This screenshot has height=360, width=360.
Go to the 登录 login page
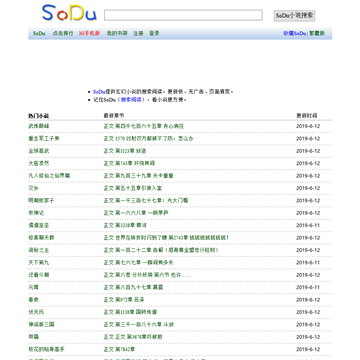(x=154, y=33)
